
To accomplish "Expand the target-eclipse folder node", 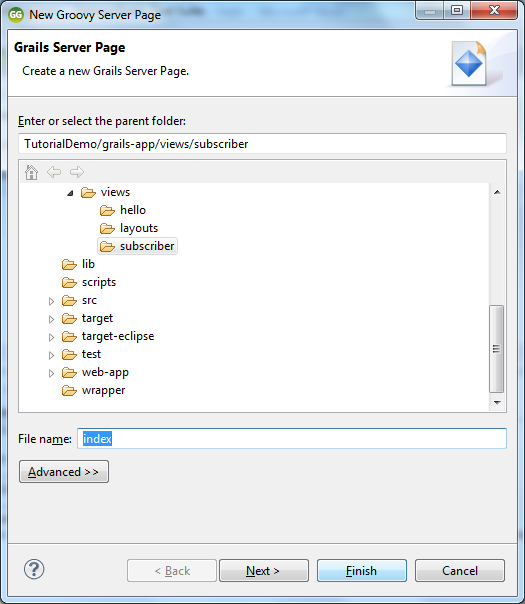I will coord(51,337).
